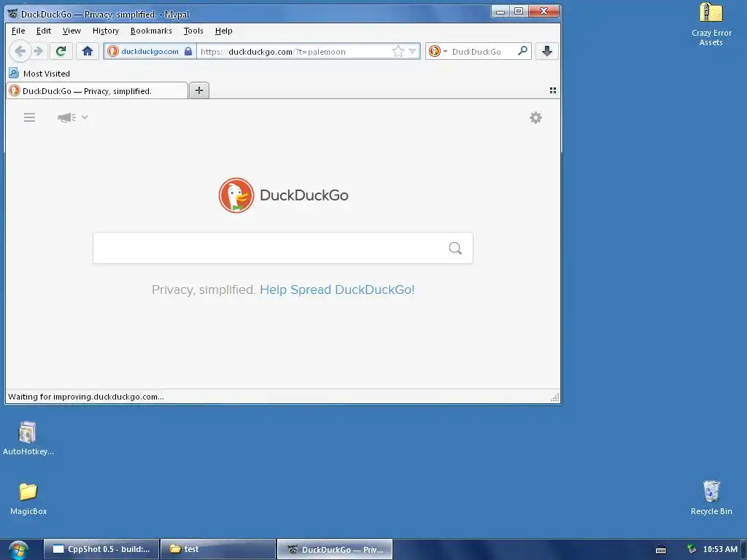Open the File menu
Viewport: 747px width, 560px height.
coord(18,31)
